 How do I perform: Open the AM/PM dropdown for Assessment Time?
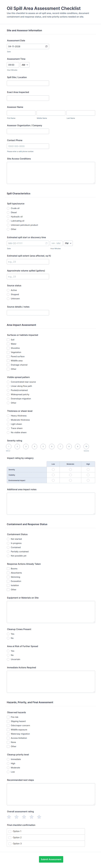(25, 65)
